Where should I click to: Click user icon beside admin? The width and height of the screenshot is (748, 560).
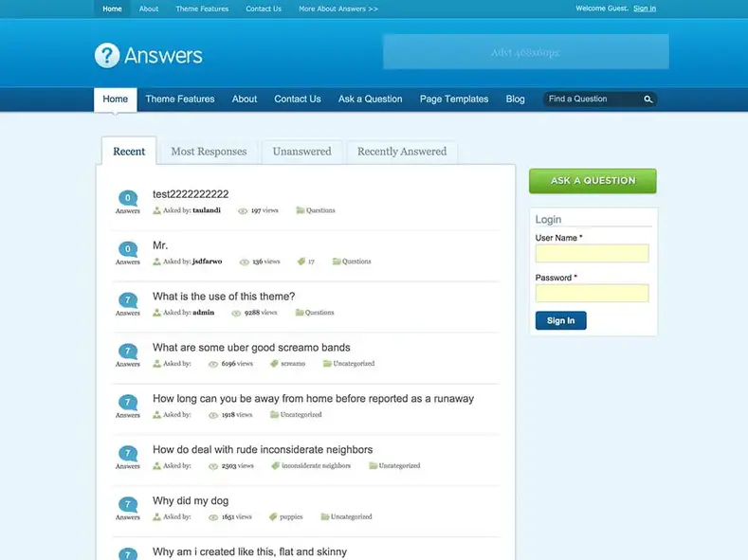coord(156,312)
